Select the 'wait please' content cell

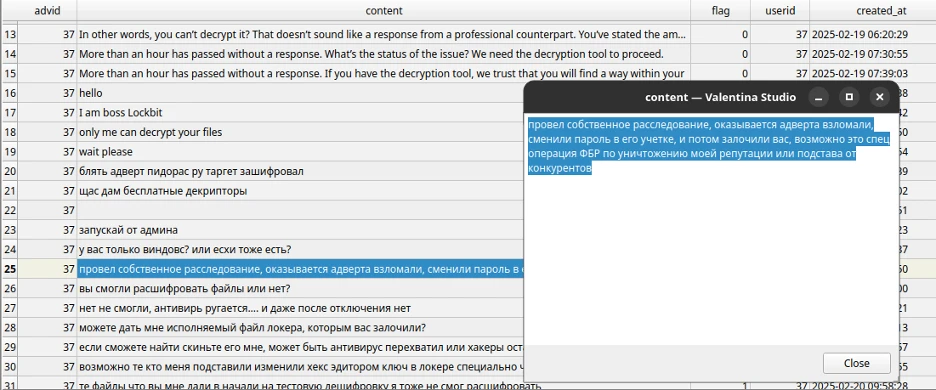pyautogui.click(x=301, y=152)
